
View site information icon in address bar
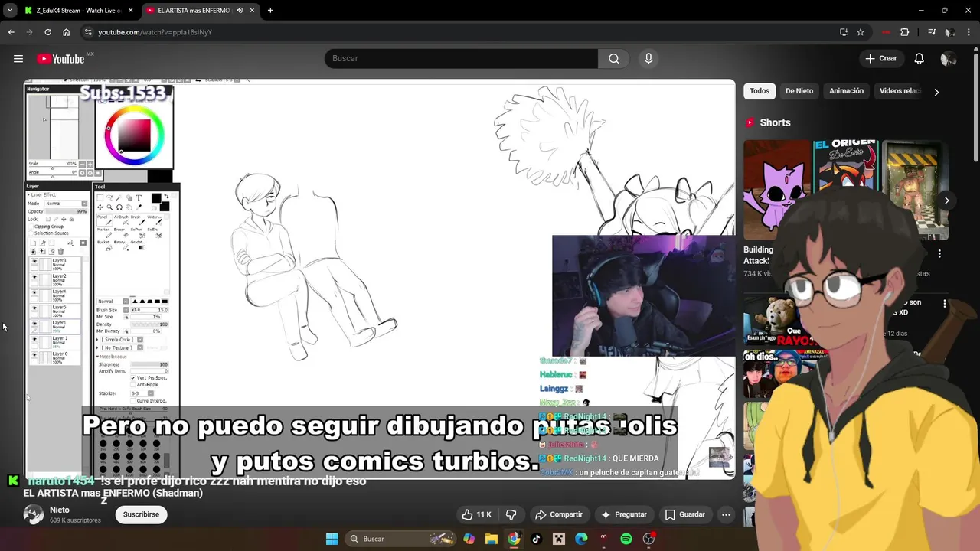tap(88, 32)
